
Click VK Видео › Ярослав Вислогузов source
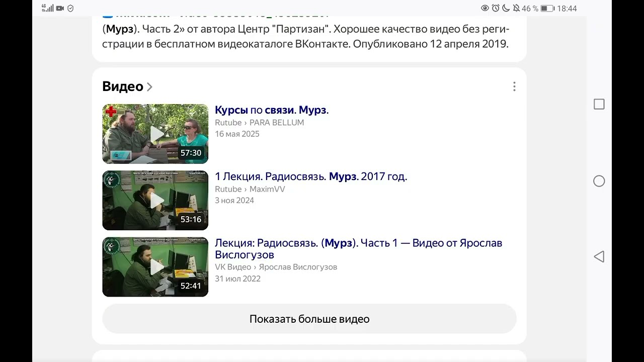(x=276, y=267)
